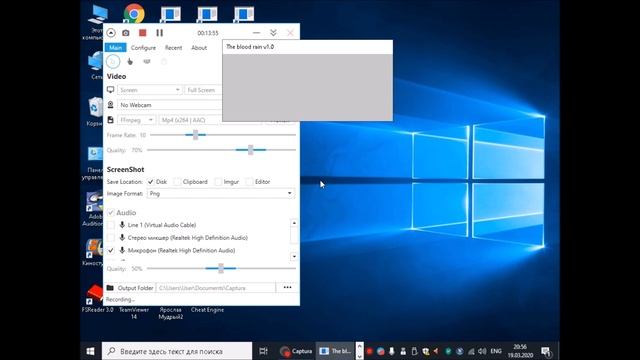Toggle the Audio checkbox
Screen dimensions: 640x360
coord(111,213)
